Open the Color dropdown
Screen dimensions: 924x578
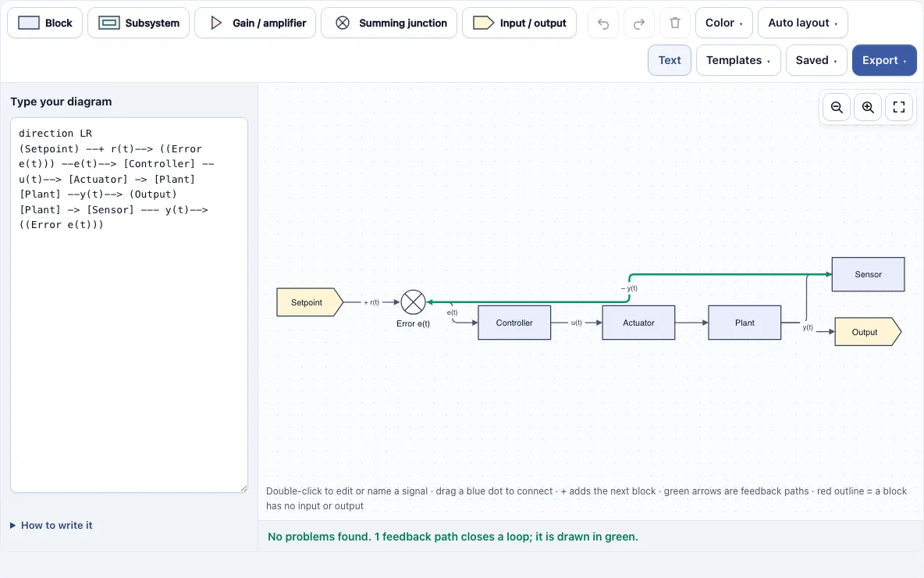(x=723, y=23)
